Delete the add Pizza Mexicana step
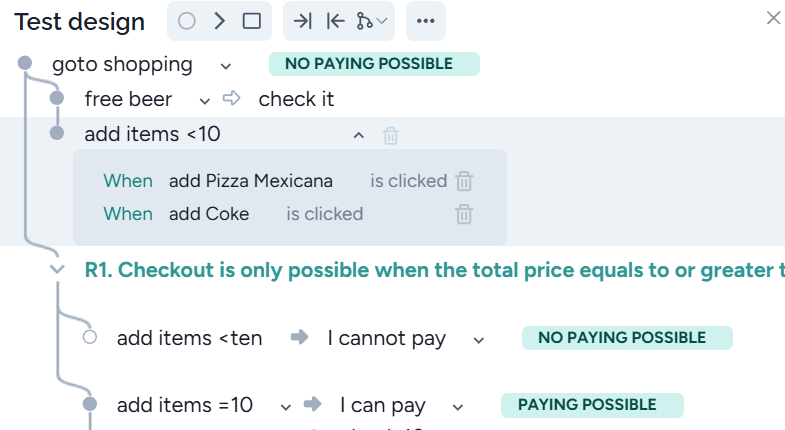 464,181
